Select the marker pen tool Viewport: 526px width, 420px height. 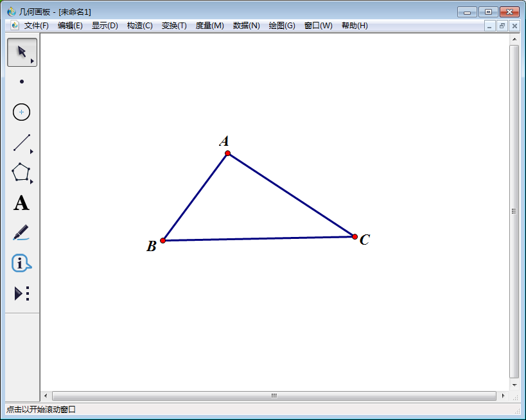pyautogui.click(x=21, y=234)
